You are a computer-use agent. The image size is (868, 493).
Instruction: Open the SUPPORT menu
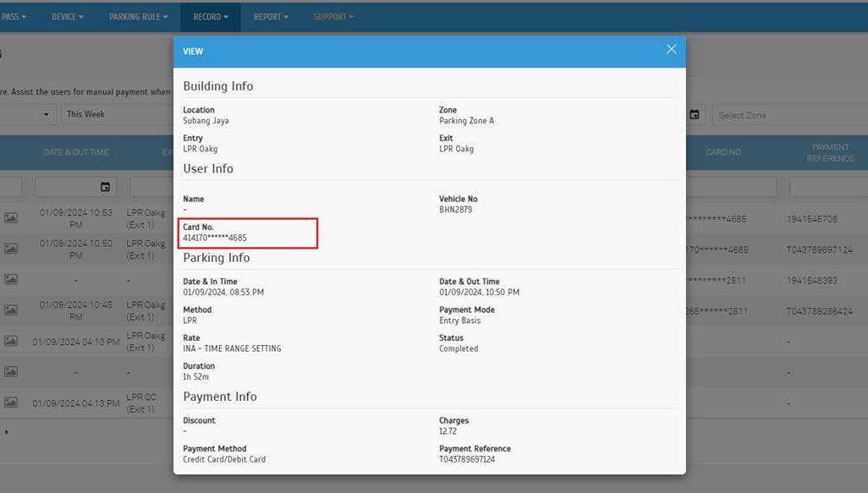[x=333, y=17]
